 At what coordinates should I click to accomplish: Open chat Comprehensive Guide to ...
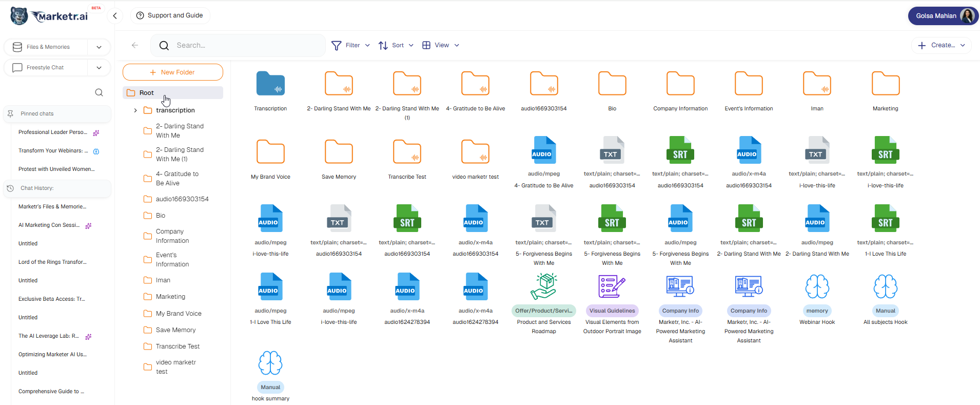click(x=51, y=391)
